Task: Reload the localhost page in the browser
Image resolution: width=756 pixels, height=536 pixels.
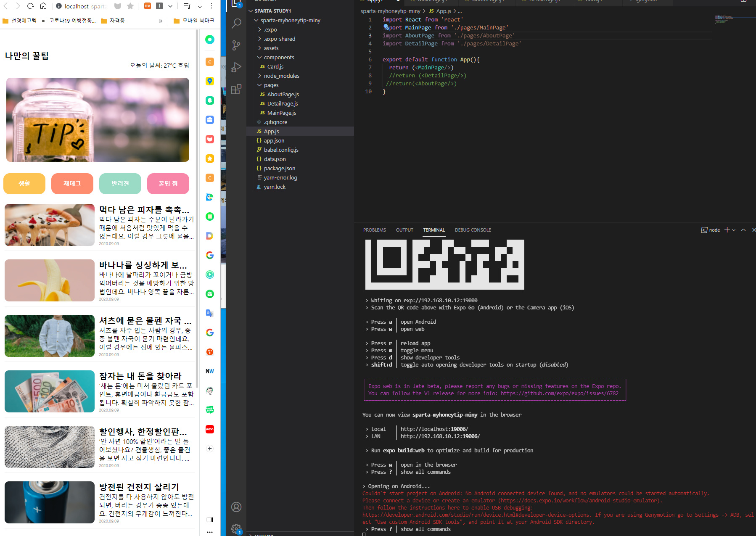Action: (x=31, y=6)
